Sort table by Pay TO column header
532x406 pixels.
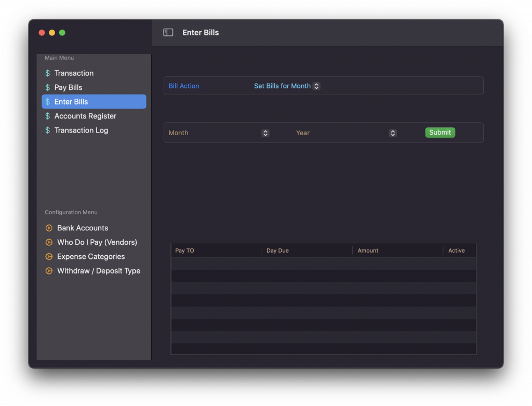point(184,251)
